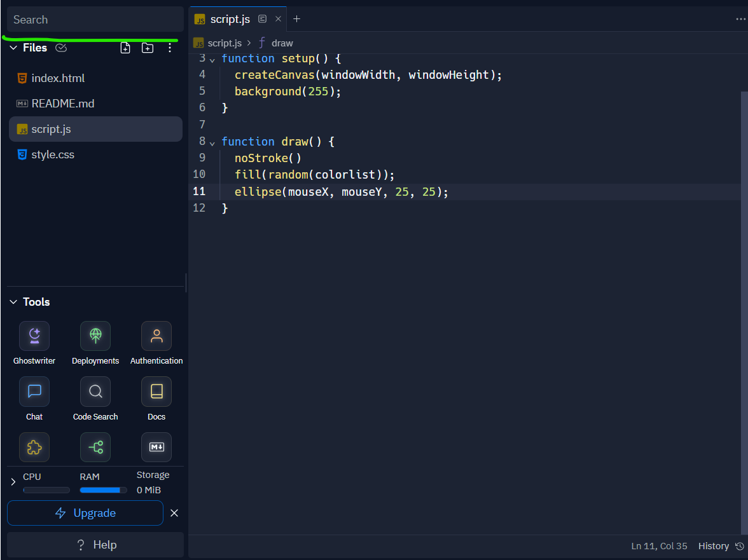The height and width of the screenshot is (560, 748).
Task: Launch the Authentication tool
Action: pyautogui.click(x=156, y=336)
